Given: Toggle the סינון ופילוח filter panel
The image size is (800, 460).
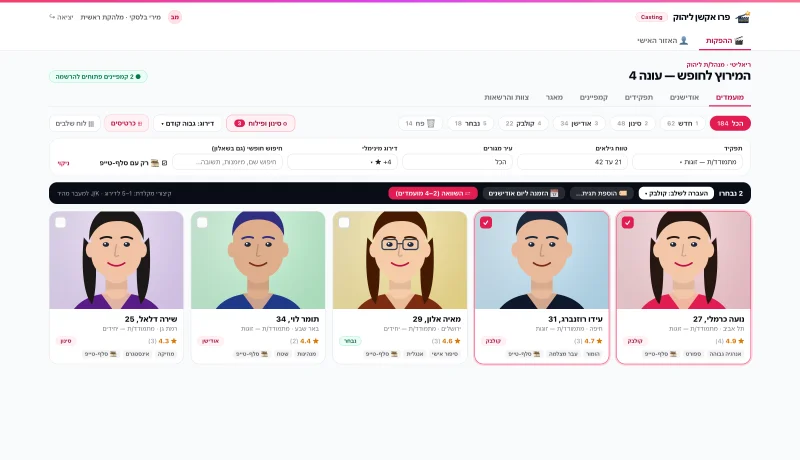Looking at the screenshot, I should click(260, 123).
